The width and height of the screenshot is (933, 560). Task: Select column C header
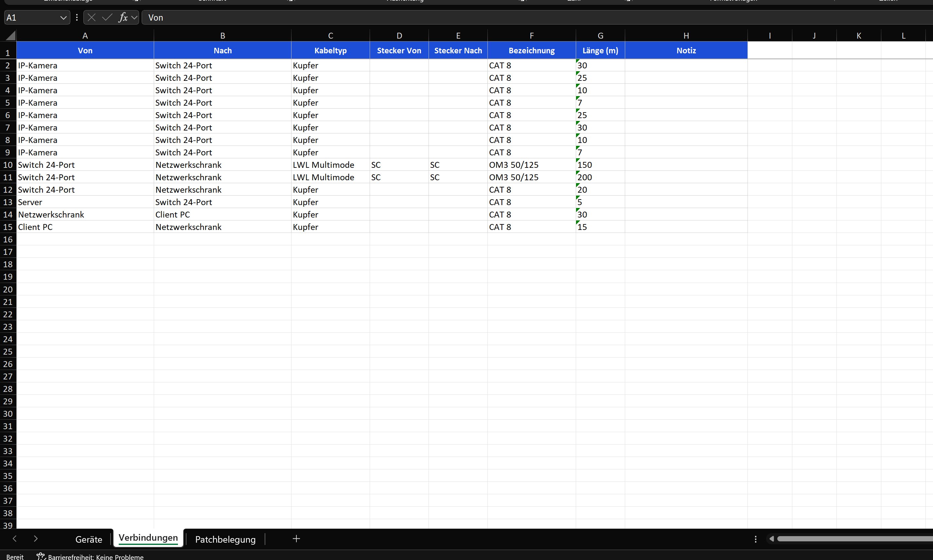[330, 35]
